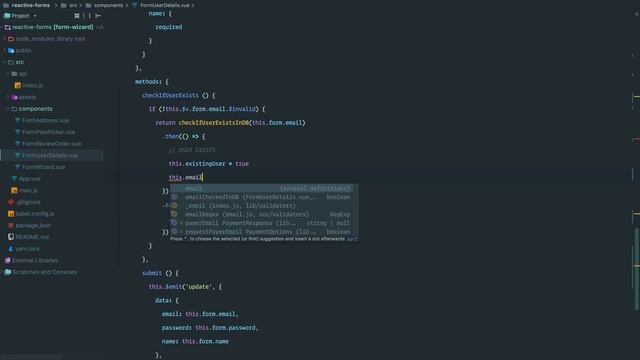Hide the Project panel with the hide icon
640x360 pixels.
98,16
